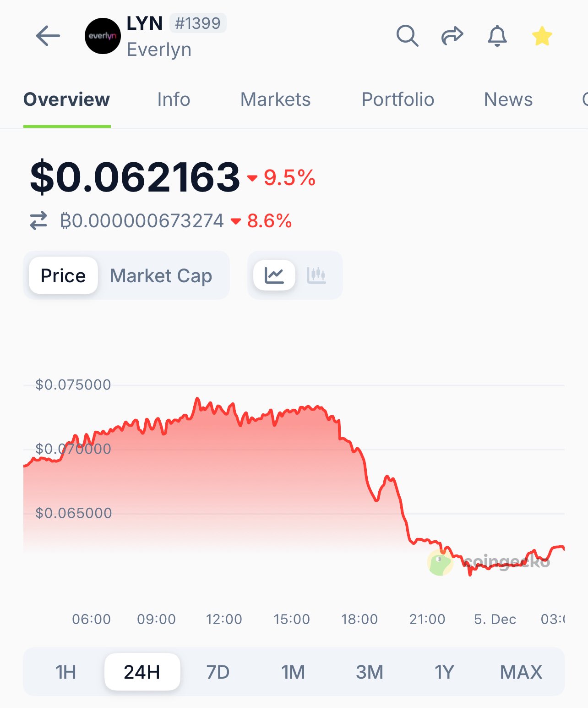Switch to candlestick chart view
The width and height of the screenshot is (588, 708).
[316, 275]
